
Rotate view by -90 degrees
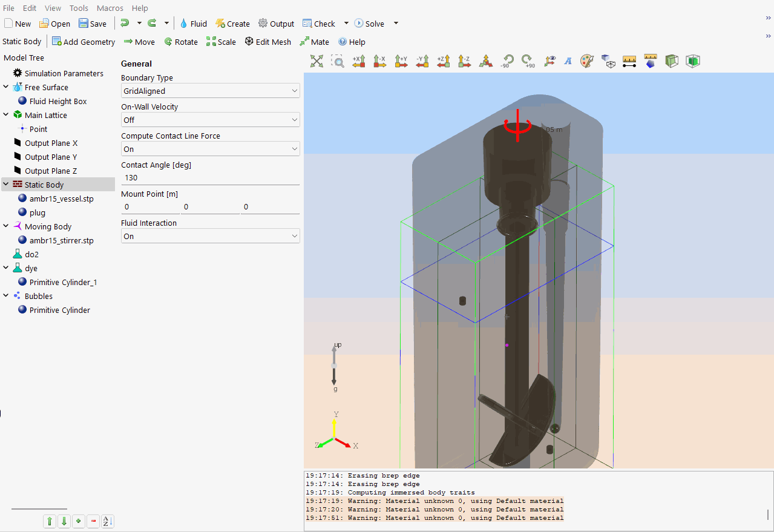tap(507, 61)
